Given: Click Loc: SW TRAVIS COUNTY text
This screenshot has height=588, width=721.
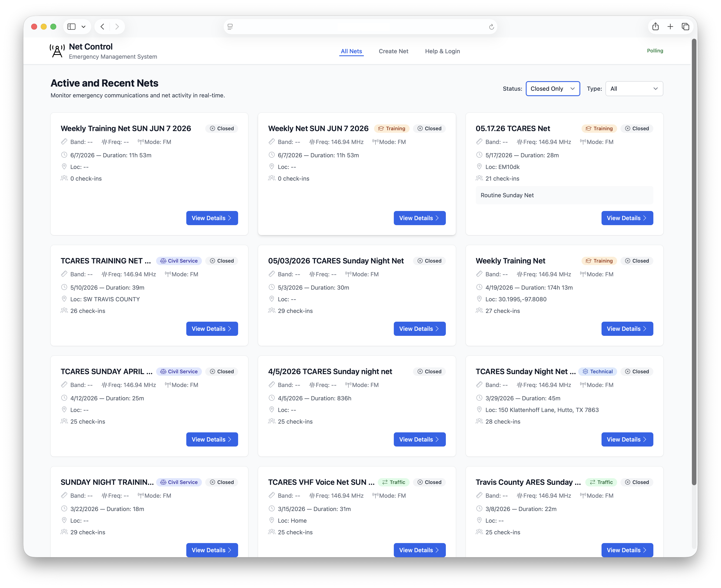Looking at the screenshot, I should click(105, 299).
